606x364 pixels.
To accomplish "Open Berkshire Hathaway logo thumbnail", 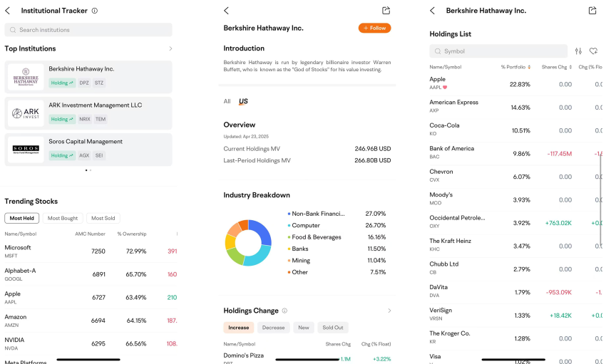I will tap(26, 77).
